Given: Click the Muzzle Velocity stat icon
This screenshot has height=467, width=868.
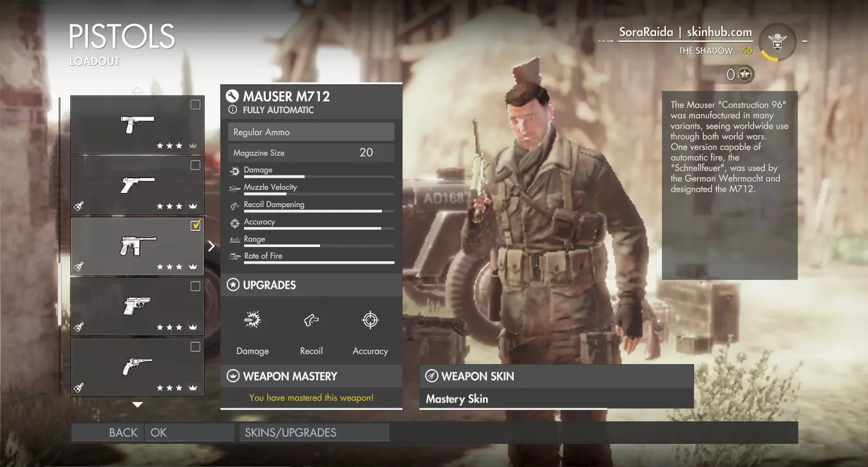Looking at the screenshot, I should tap(234, 188).
